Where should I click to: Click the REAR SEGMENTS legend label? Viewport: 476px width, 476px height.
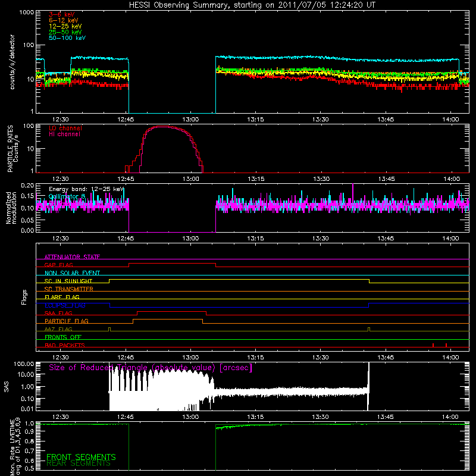(79, 464)
